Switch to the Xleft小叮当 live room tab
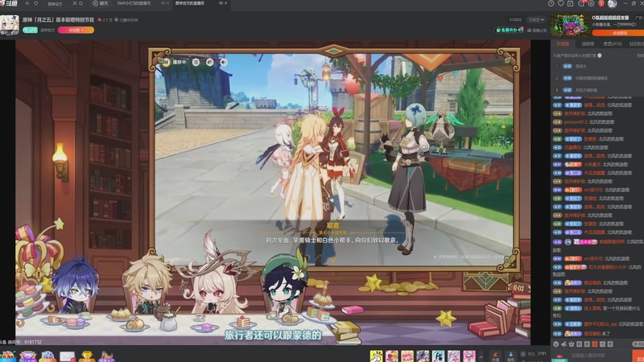Image resolution: width=644 pixels, height=362 pixels. (134, 3)
